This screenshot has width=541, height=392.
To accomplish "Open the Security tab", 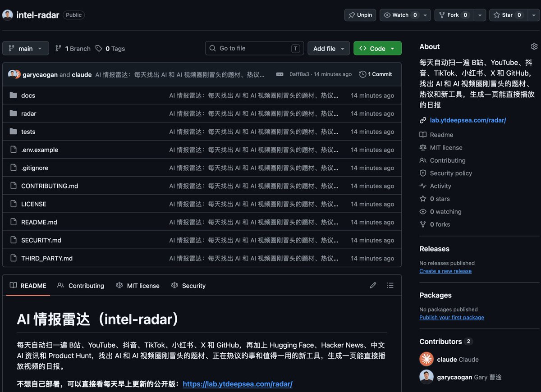I will pyautogui.click(x=188, y=286).
